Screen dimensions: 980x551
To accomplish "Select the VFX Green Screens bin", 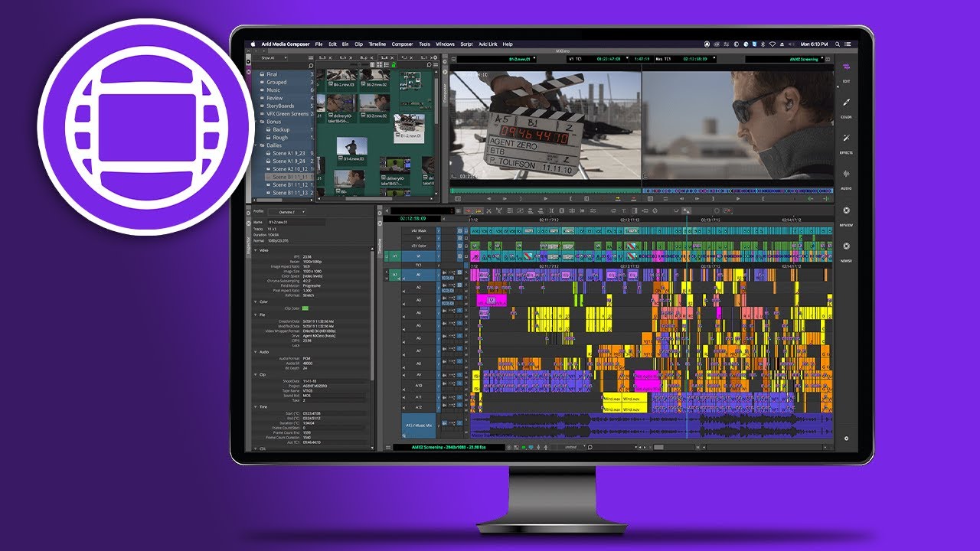I will [288, 114].
